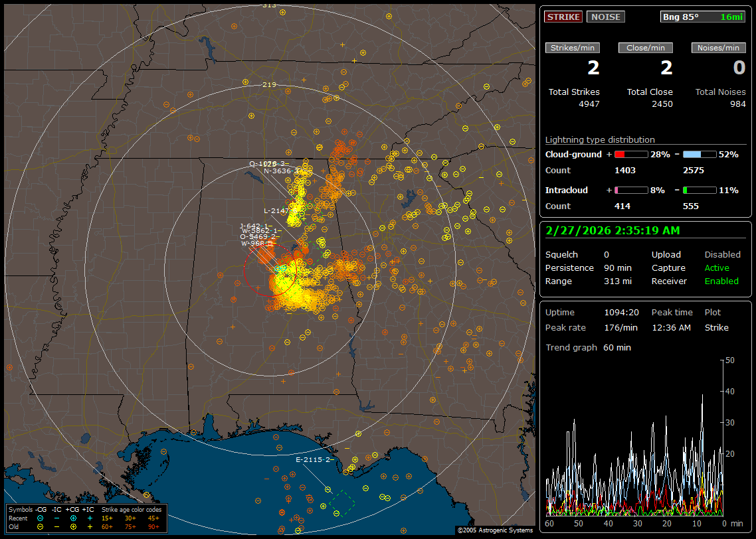Image resolution: width=756 pixels, height=539 pixels.
Task: Click the Noises/min rate label
Action: pyautogui.click(x=719, y=48)
